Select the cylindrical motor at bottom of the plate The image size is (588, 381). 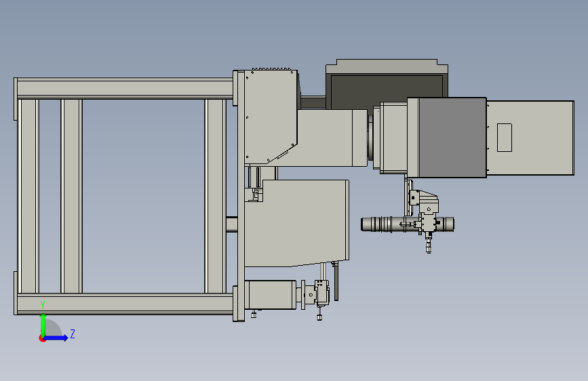tap(270, 295)
